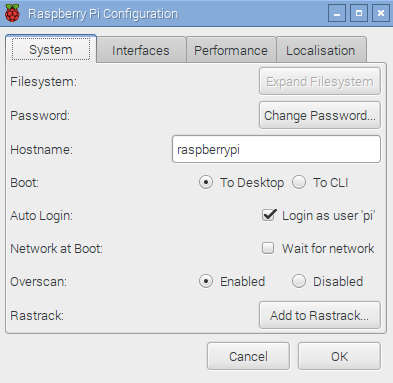Click the Boot label
Image resolution: width=393 pixels, height=383 pixels.
[24, 183]
